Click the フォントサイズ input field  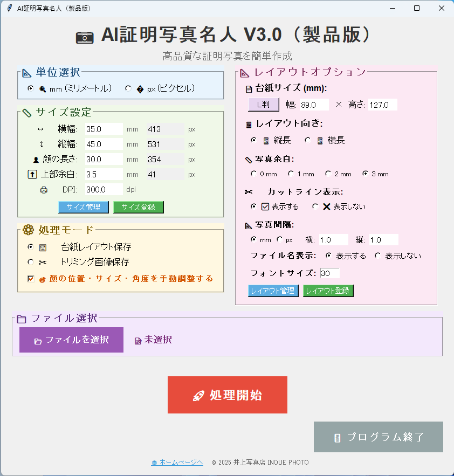[x=329, y=273]
